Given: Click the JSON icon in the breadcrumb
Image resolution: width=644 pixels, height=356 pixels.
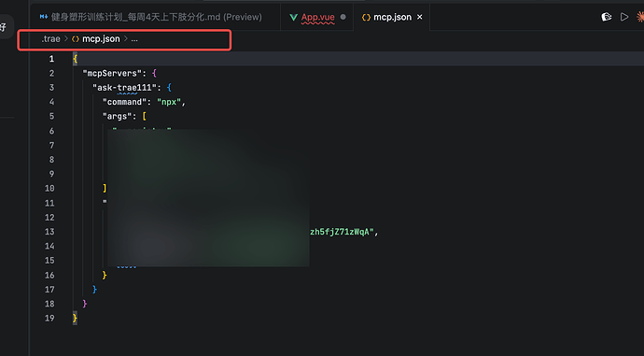Looking at the screenshot, I should click(x=76, y=39).
